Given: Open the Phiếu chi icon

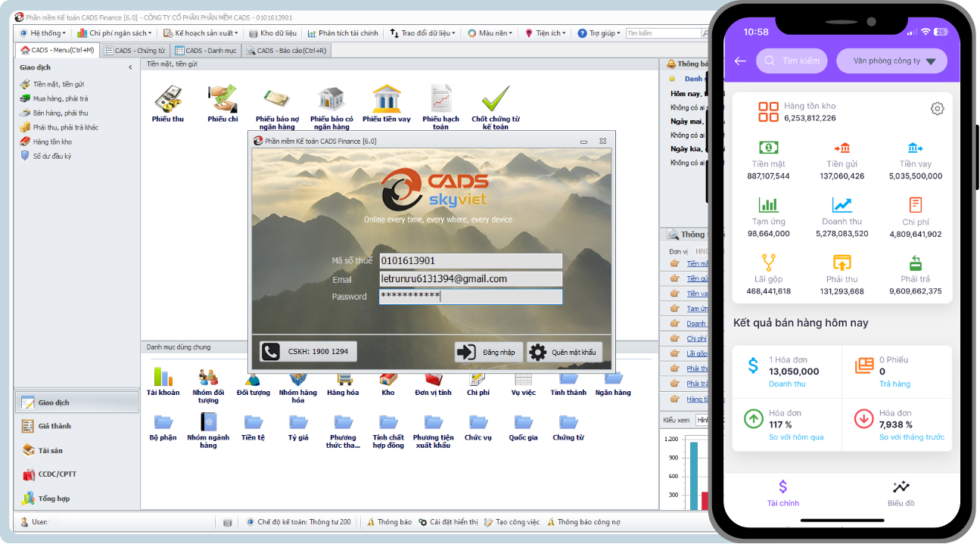Looking at the screenshot, I should click(x=222, y=100).
